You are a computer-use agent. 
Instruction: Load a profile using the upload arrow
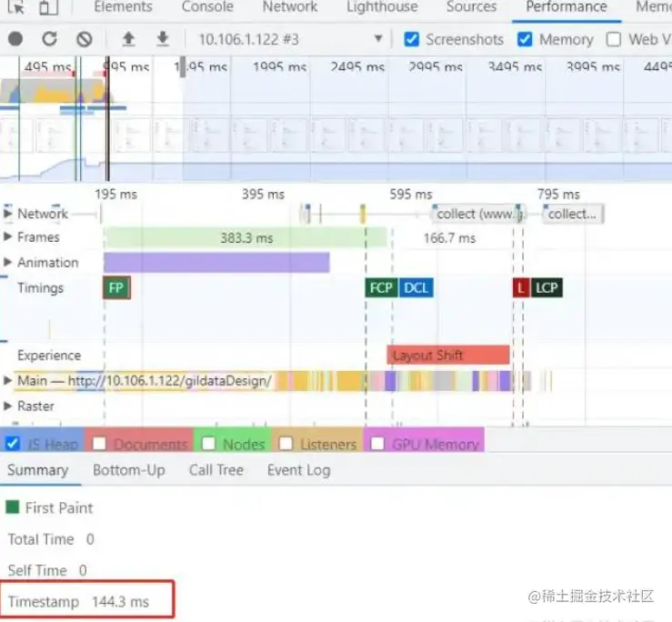[x=128, y=39]
